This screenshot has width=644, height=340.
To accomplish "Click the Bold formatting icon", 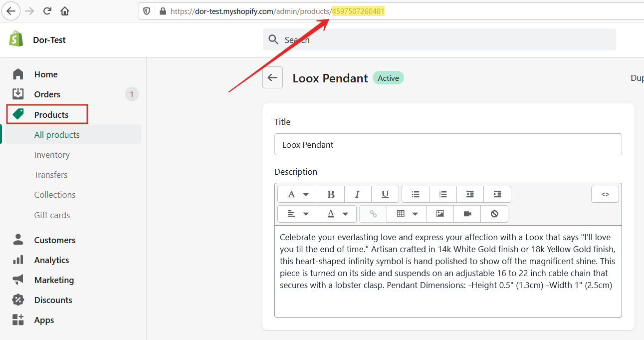I will click(331, 194).
